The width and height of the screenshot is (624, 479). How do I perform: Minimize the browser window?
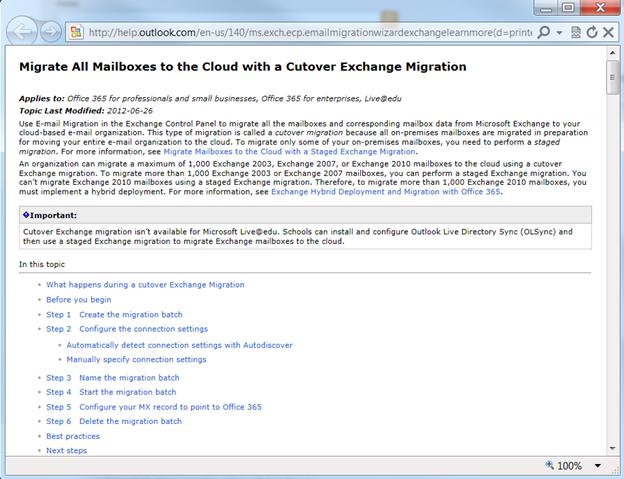(x=546, y=8)
